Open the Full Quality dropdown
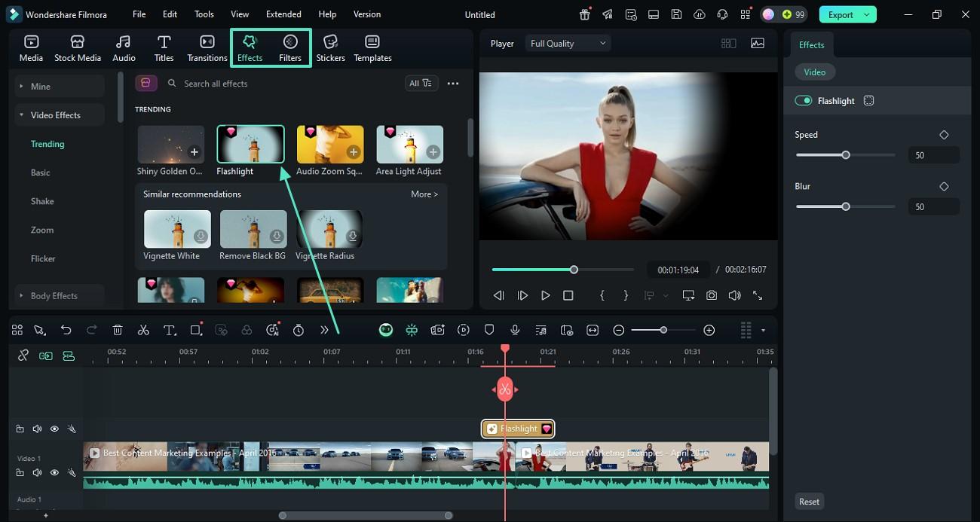The width and height of the screenshot is (980, 522). pos(568,44)
